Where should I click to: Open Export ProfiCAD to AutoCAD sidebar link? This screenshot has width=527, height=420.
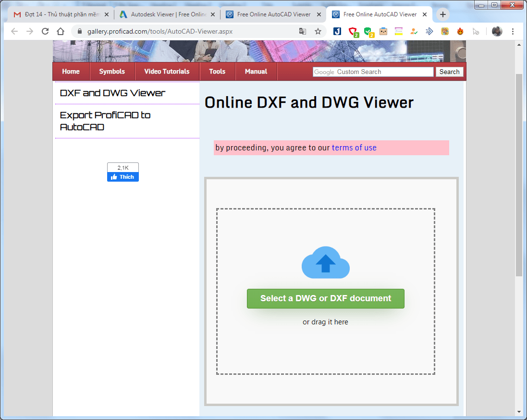tap(105, 121)
